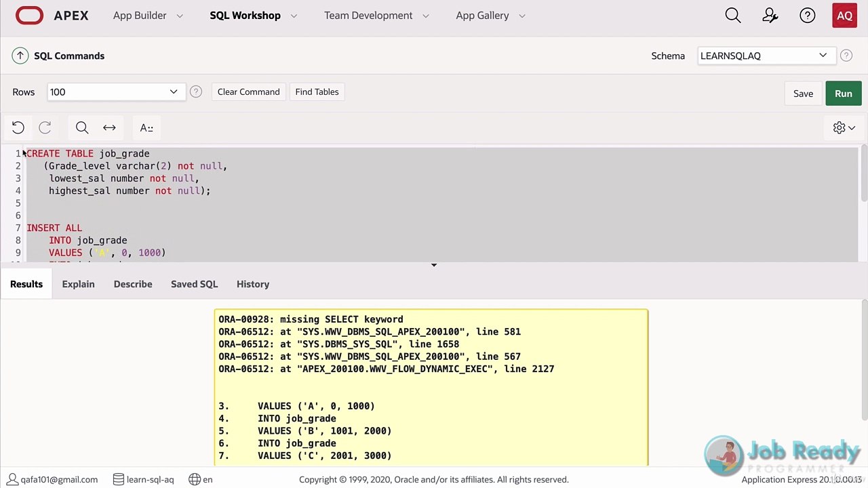The width and height of the screenshot is (868, 488).
Task: Click the splitter handle below the editor
Action: (x=434, y=265)
